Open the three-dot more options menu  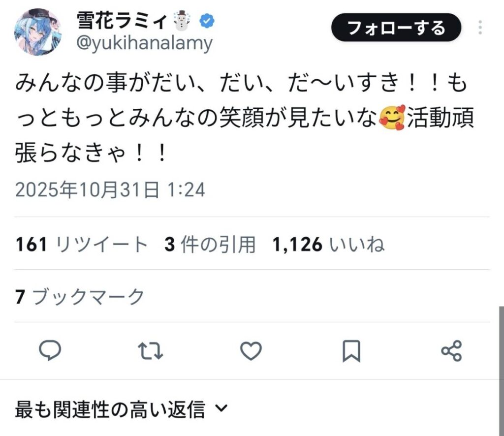pyautogui.click(x=480, y=27)
